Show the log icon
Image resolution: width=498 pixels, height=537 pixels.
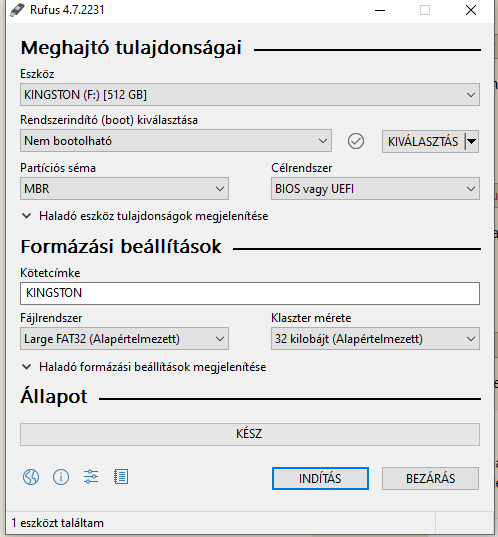tap(121, 477)
